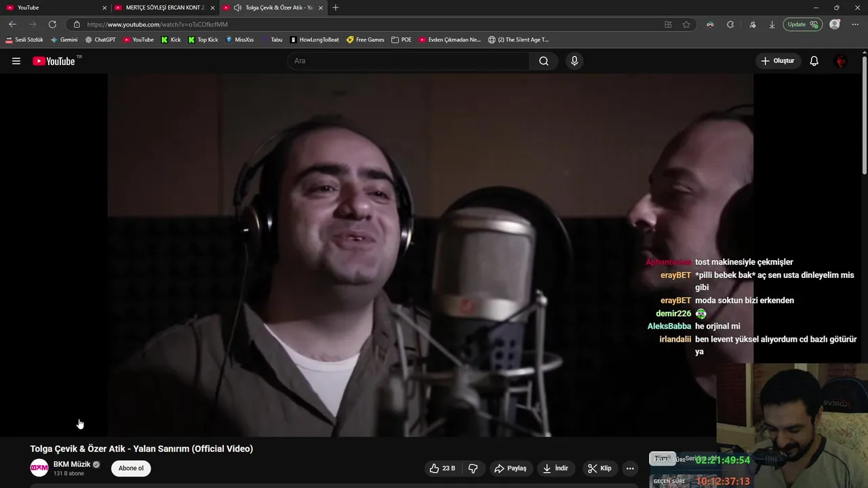This screenshot has height=488, width=868.
Task: Click the İndir download button
Action: click(556, 468)
